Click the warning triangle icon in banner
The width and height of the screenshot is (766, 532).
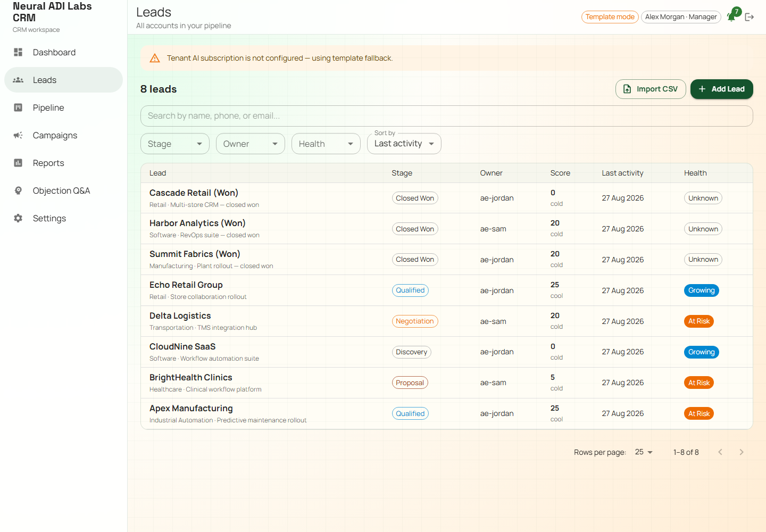coord(155,58)
